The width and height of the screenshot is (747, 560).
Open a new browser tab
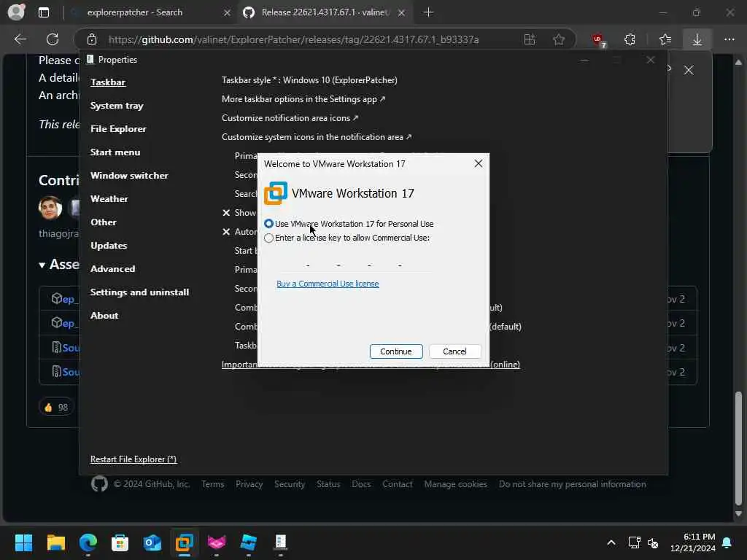428,12
